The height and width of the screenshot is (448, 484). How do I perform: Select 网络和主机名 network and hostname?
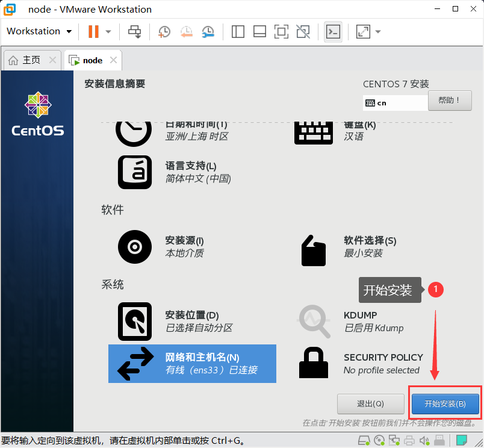pos(192,364)
